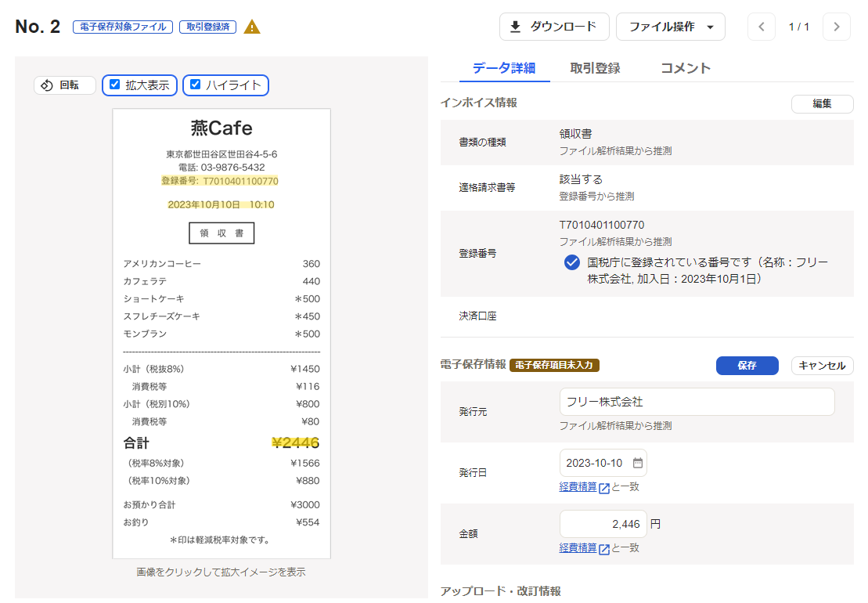Click the 取引登録済 badge
The width and height of the screenshot is (868, 603).
pos(207,27)
